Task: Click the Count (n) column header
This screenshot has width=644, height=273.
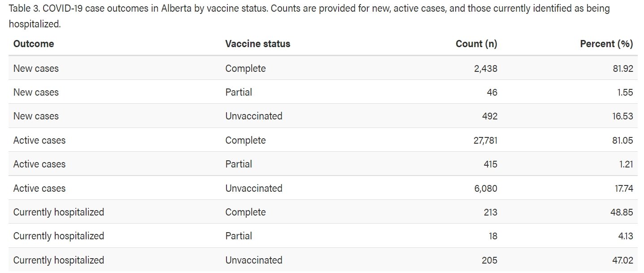Action: coord(476,44)
